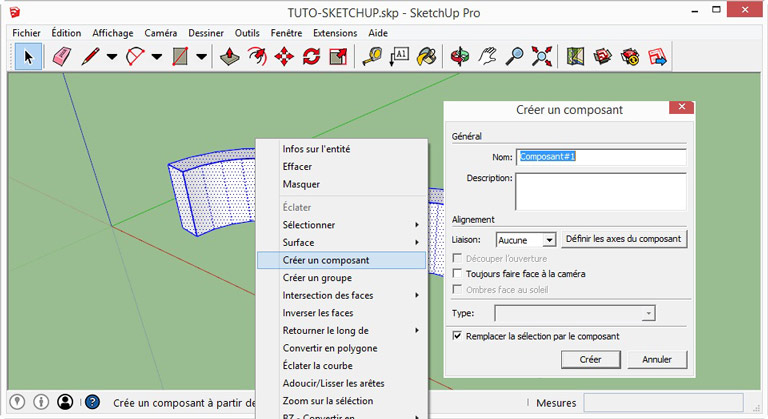Screen dimensions: 768x419
Task: Check Toujours faire face à la caméra
Action: [x=457, y=273]
